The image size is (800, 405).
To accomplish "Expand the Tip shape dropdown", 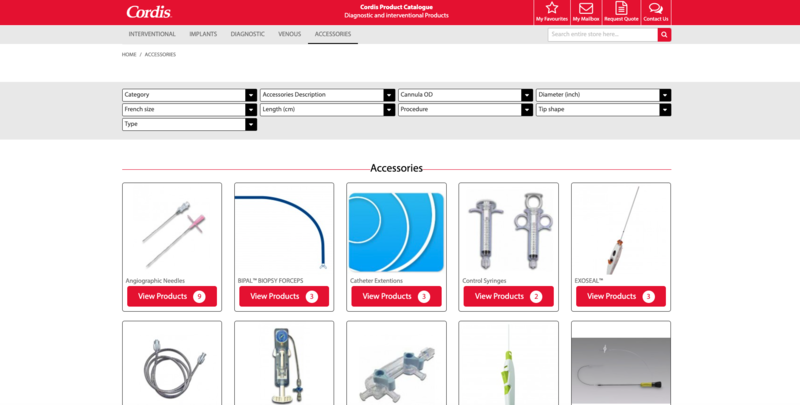I will 604,110.
